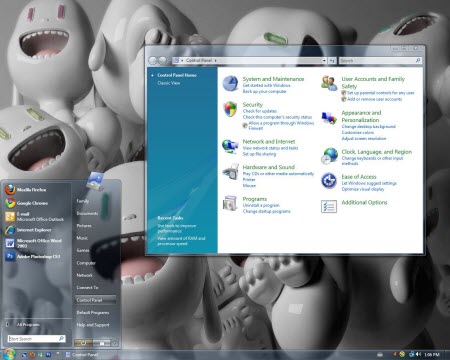Screen dimensions: 450x360
Task: Open the Network and Internet globe icon
Action: 230,146
